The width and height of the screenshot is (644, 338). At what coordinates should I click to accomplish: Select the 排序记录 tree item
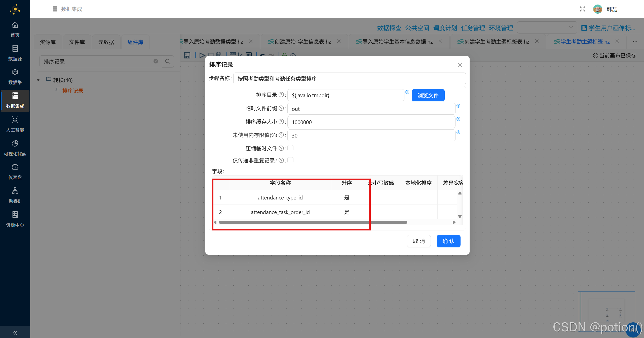click(73, 91)
